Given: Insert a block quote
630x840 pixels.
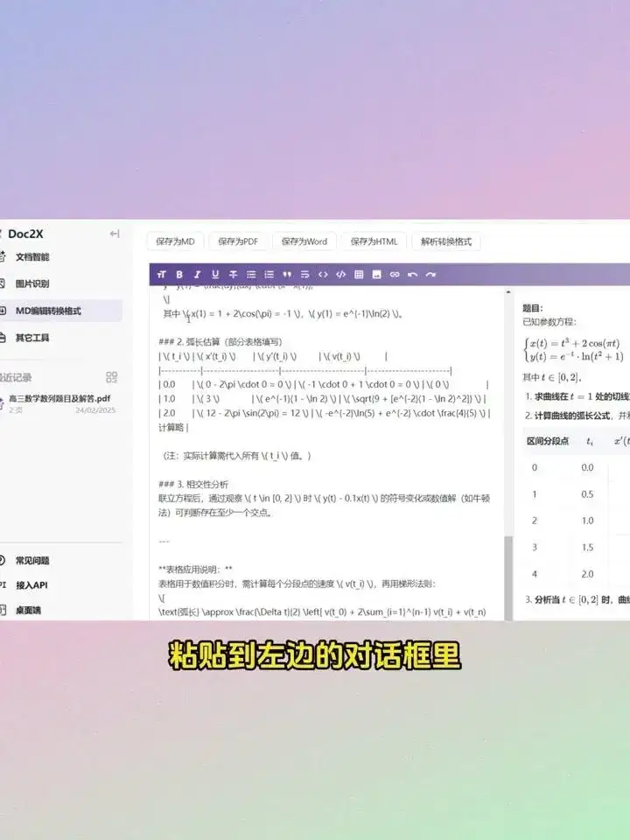Looking at the screenshot, I should (287, 274).
